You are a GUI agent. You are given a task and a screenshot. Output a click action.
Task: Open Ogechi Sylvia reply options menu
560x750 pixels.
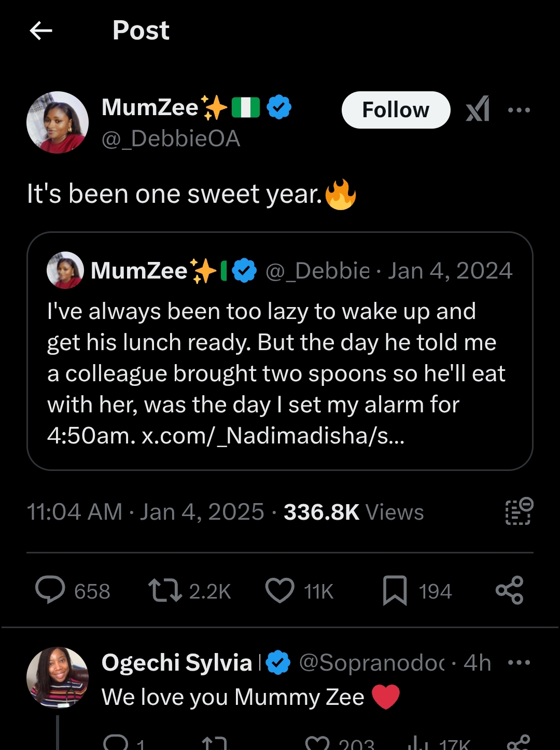pyautogui.click(x=519, y=662)
